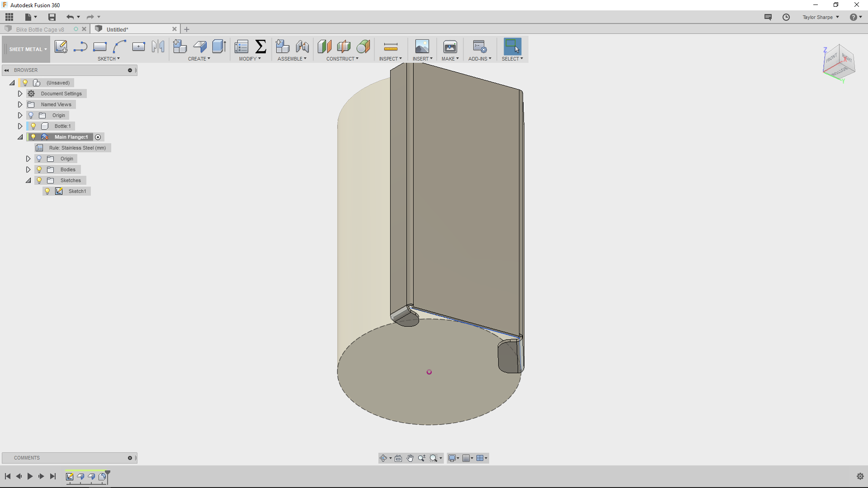Toggle visibility bulb of Bottle:1
Viewport: 868px width, 488px height.
pyautogui.click(x=33, y=126)
